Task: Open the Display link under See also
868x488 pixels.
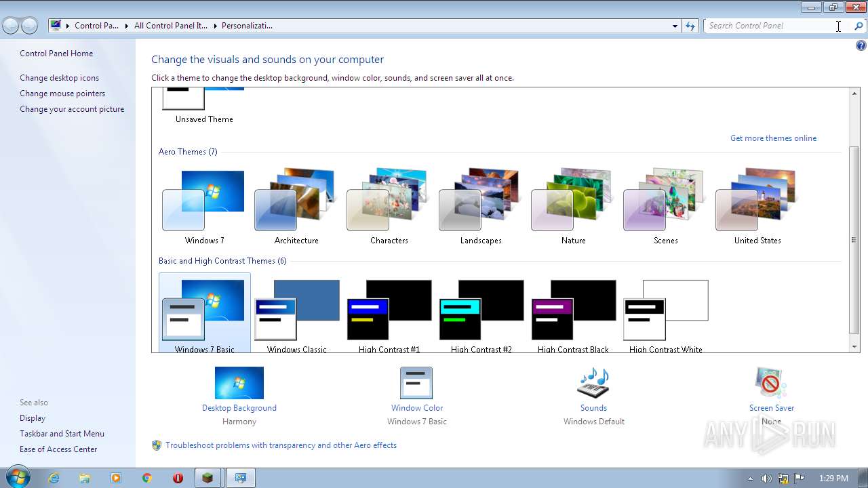Action: (33, 418)
